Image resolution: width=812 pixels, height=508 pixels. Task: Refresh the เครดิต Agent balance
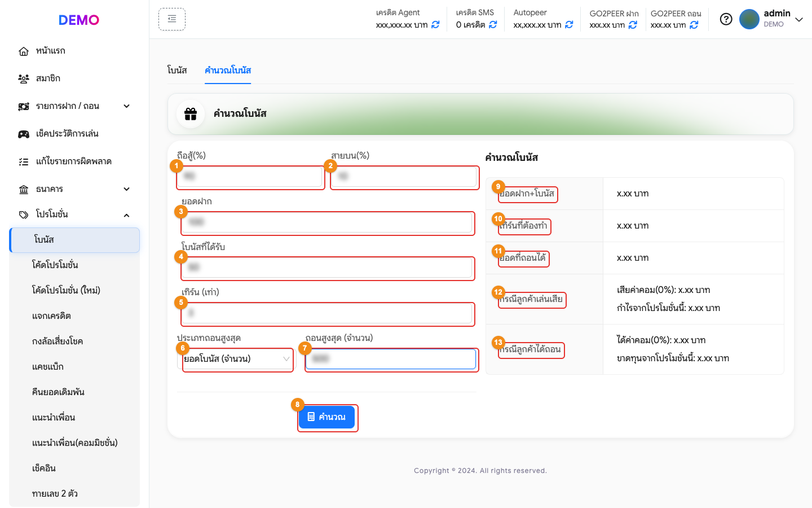tap(435, 25)
